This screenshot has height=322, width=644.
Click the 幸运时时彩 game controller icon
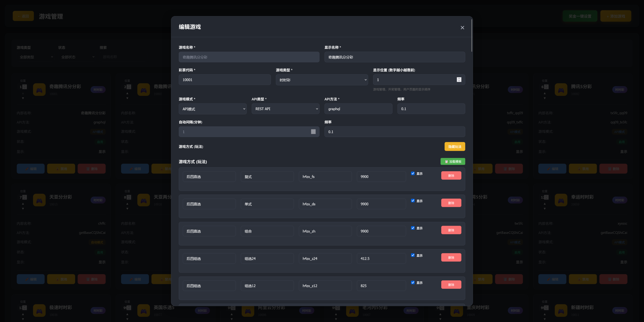point(561,200)
